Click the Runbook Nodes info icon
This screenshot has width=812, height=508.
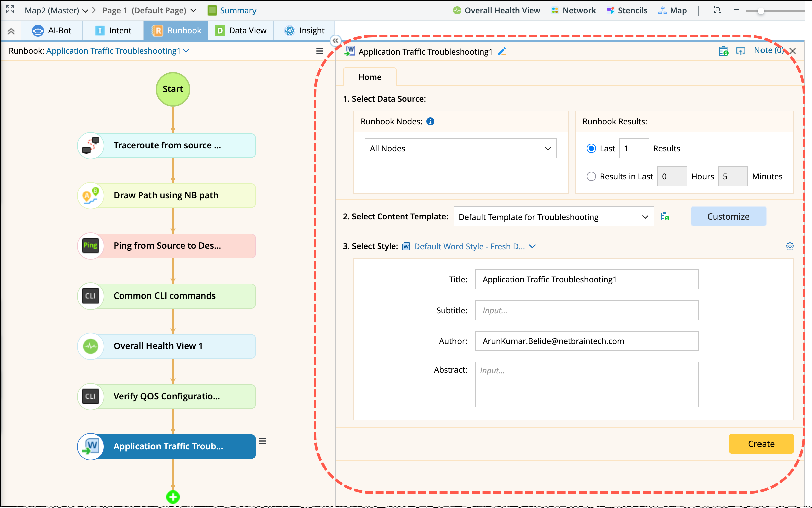tap(430, 121)
